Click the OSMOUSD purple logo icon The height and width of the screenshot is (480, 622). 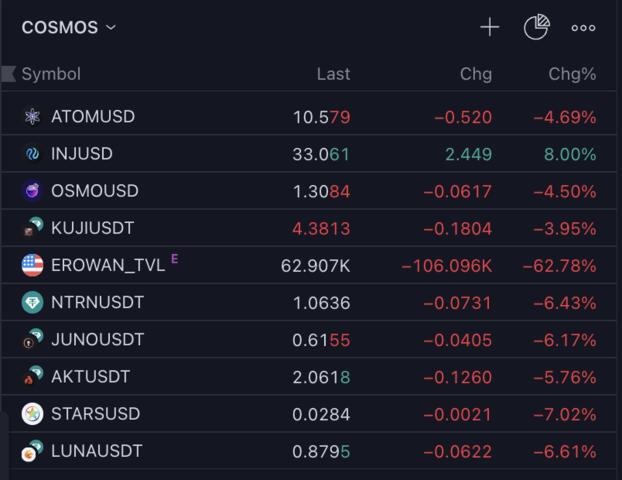click(x=32, y=191)
